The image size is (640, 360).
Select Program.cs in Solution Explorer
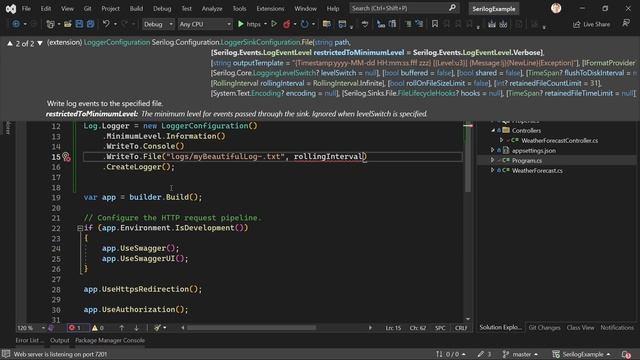527,160
